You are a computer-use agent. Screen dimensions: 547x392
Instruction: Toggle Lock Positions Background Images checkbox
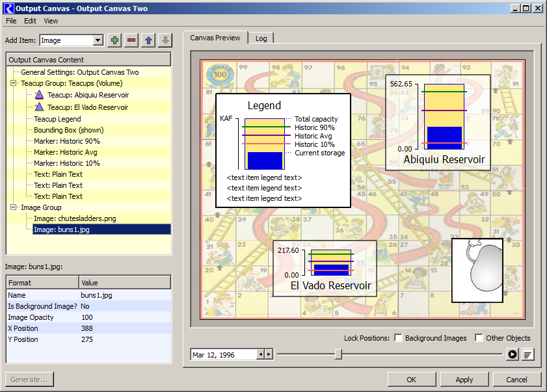pyautogui.click(x=398, y=338)
